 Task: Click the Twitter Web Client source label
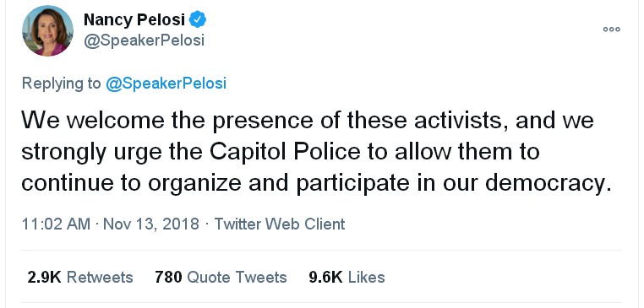pos(280,224)
